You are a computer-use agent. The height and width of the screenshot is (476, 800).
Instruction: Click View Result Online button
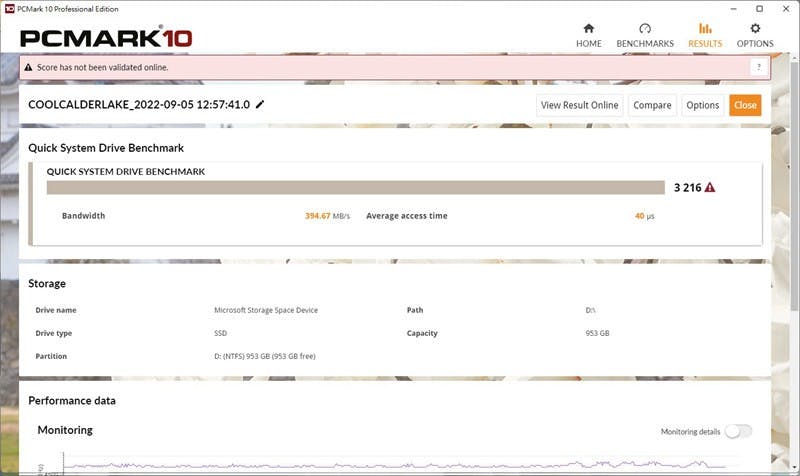[580, 105]
